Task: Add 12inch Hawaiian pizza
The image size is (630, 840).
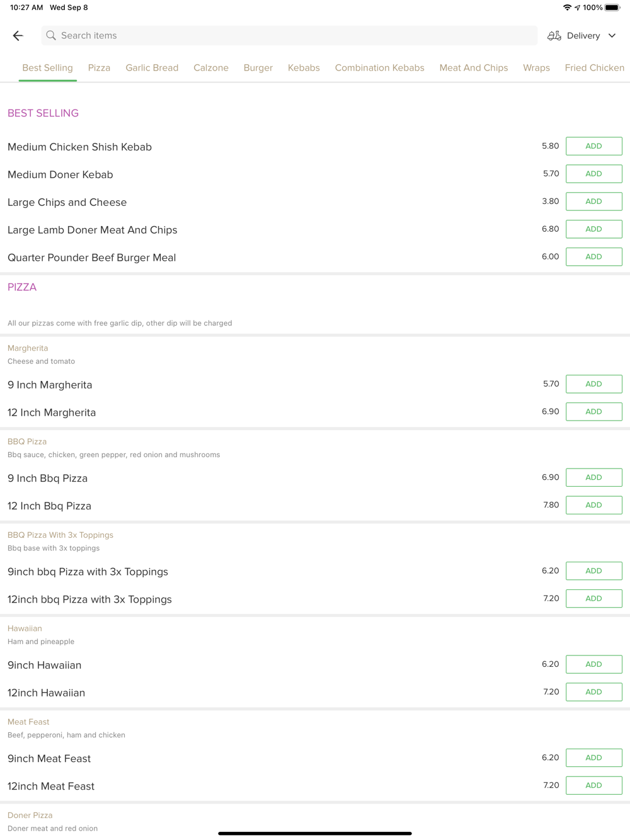Action: click(x=593, y=692)
